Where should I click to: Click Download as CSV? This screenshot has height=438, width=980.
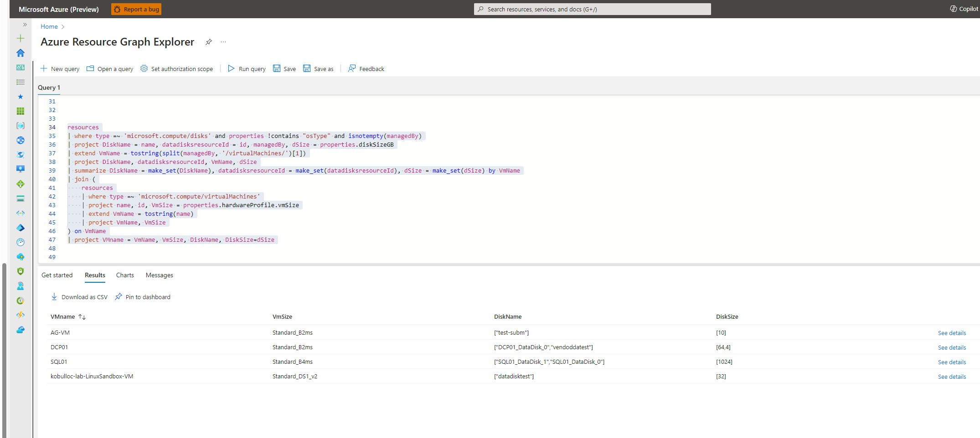[79, 297]
